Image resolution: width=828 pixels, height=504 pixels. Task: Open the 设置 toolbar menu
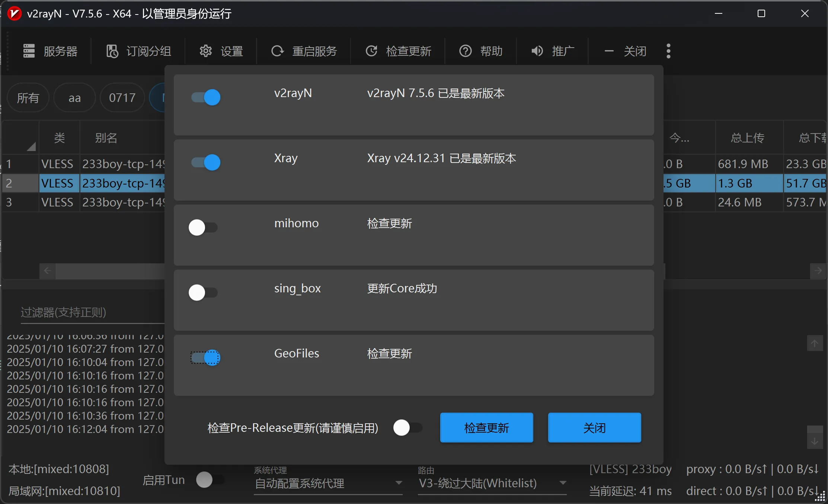(221, 51)
